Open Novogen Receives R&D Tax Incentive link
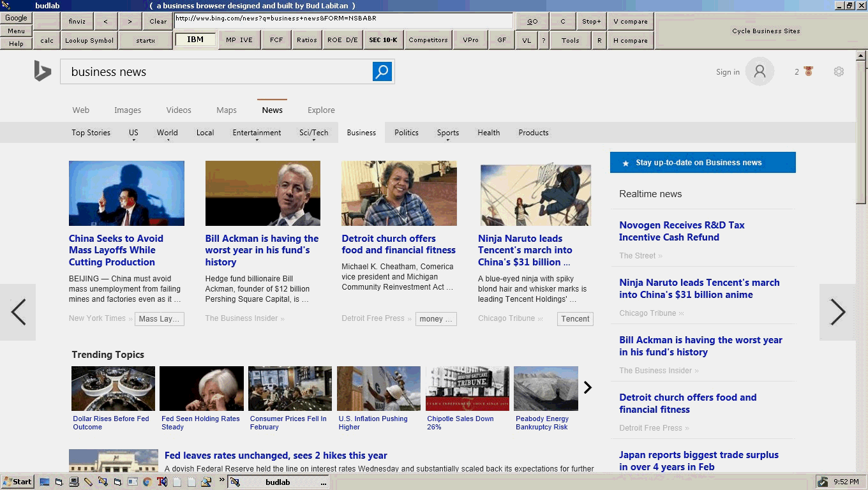This screenshot has width=868, height=490. 682,231
